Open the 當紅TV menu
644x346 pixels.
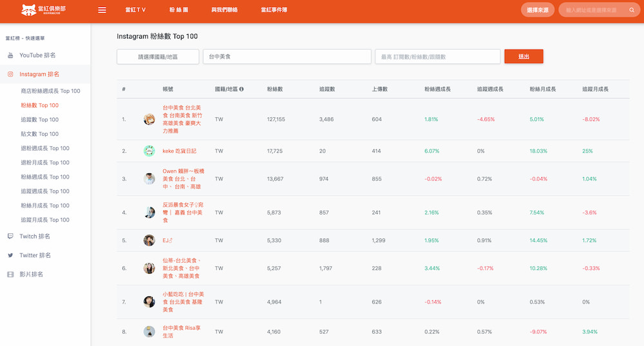[x=135, y=10]
